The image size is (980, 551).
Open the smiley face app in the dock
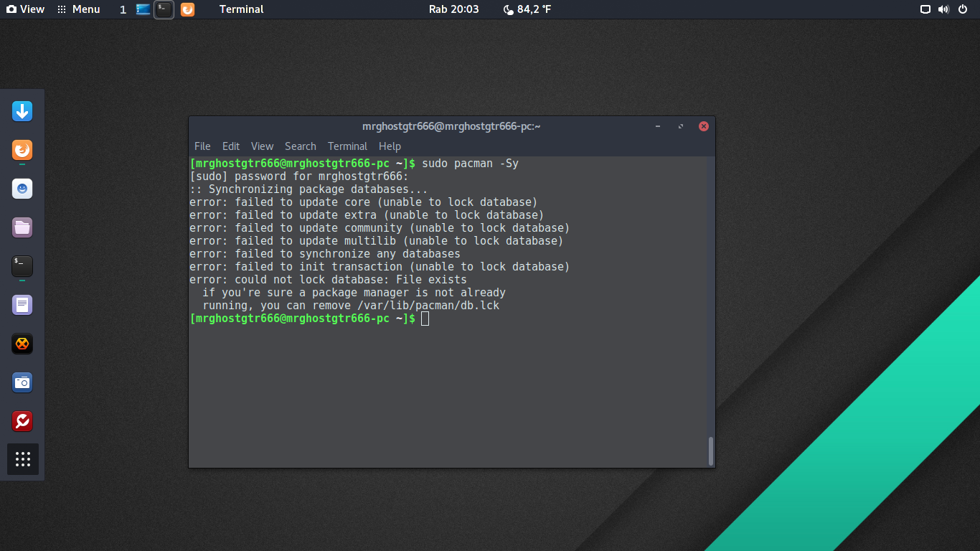22,189
